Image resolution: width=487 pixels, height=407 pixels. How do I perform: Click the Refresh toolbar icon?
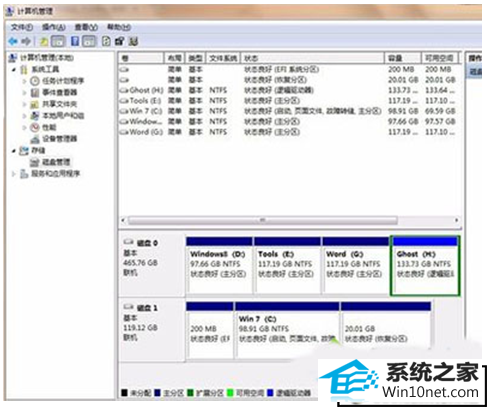(106, 41)
